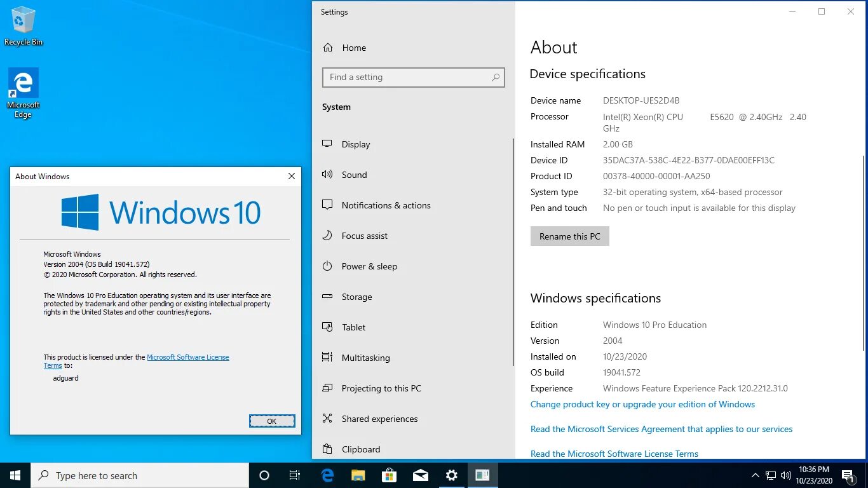Open the Windows Start menu
The height and width of the screenshot is (488, 868).
click(x=15, y=475)
